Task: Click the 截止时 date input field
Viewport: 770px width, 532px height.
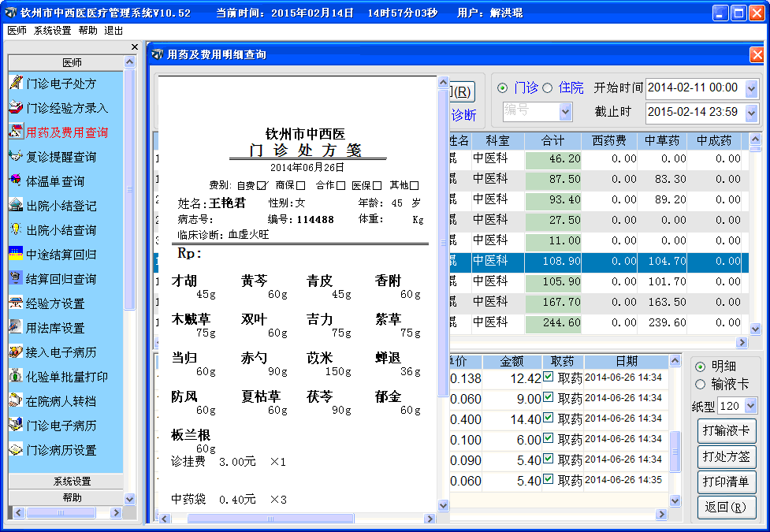Action: pos(694,112)
